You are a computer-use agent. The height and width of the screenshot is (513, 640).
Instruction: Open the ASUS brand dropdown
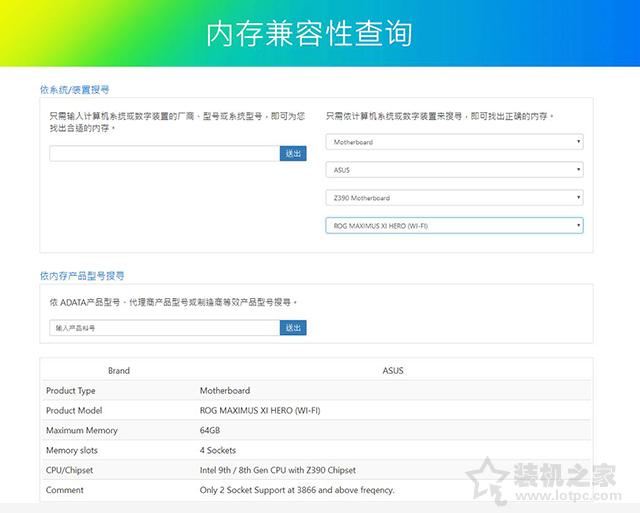(x=454, y=170)
